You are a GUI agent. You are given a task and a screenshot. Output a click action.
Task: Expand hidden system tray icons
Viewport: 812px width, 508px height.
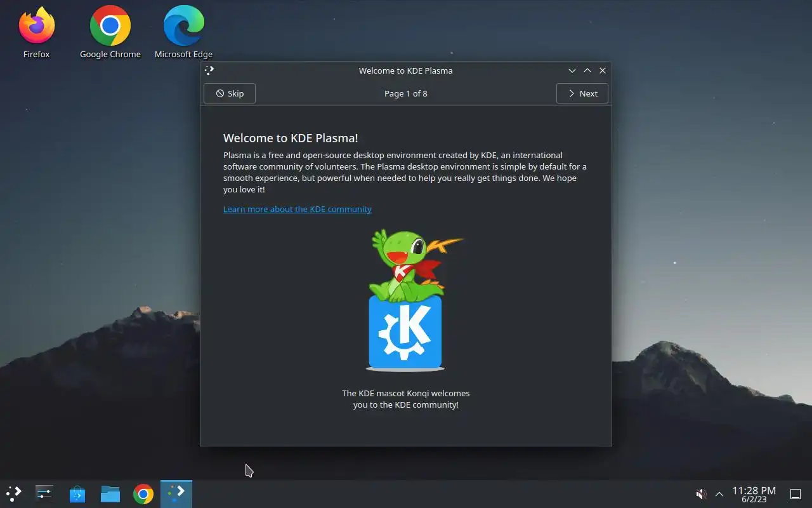coord(719,493)
